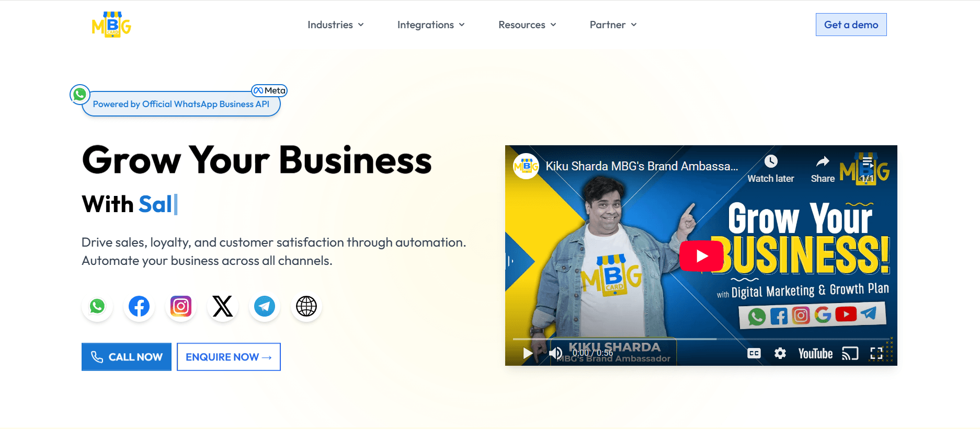Screen dimensions: 980x430
Task: Play the video with red YouTube button
Action: pos(701,256)
